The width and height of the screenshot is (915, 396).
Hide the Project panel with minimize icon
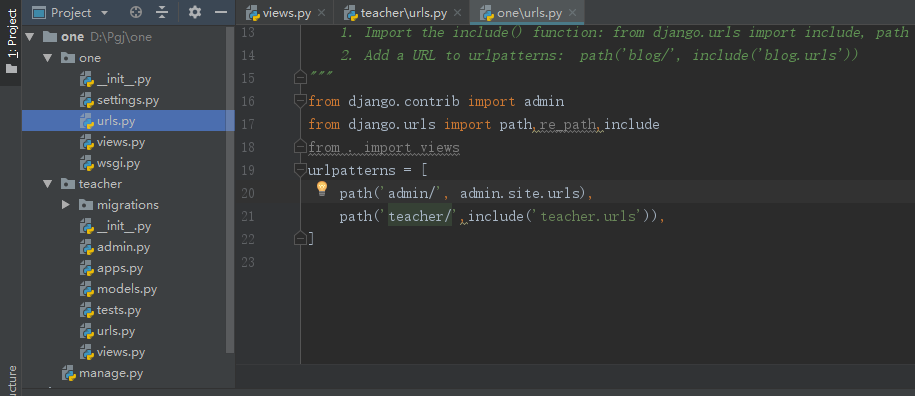click(221, 12)
